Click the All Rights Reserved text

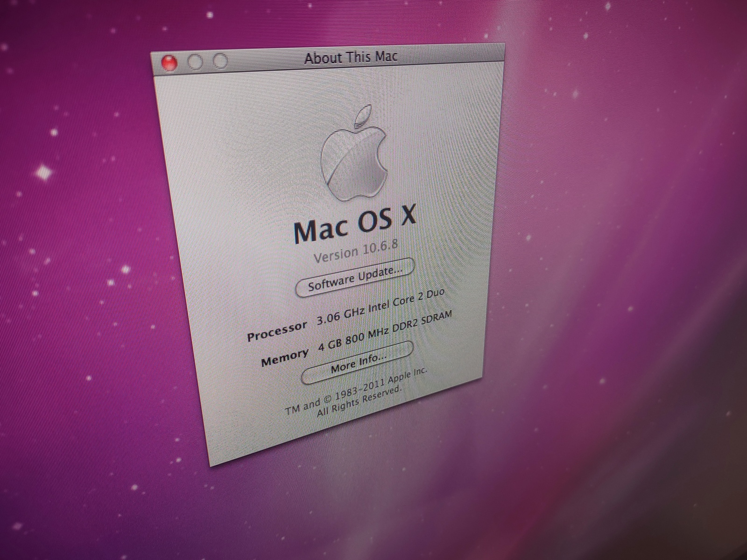click(359, 402)
